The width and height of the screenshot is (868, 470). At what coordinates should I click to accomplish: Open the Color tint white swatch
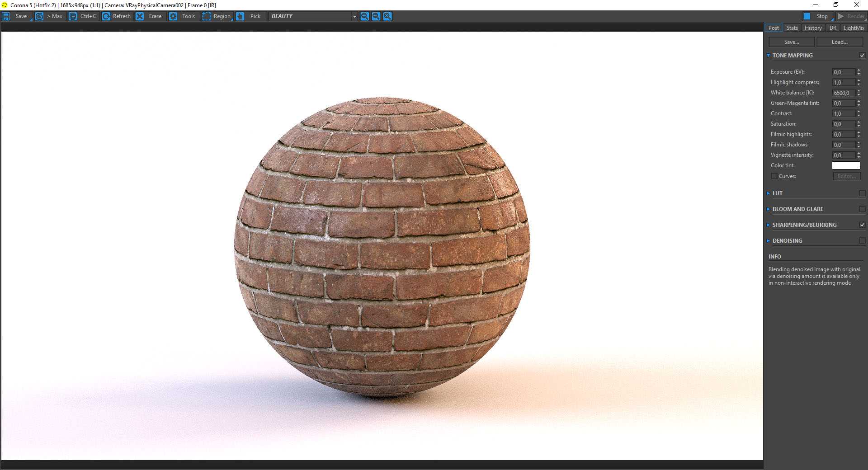click(845, 165)
